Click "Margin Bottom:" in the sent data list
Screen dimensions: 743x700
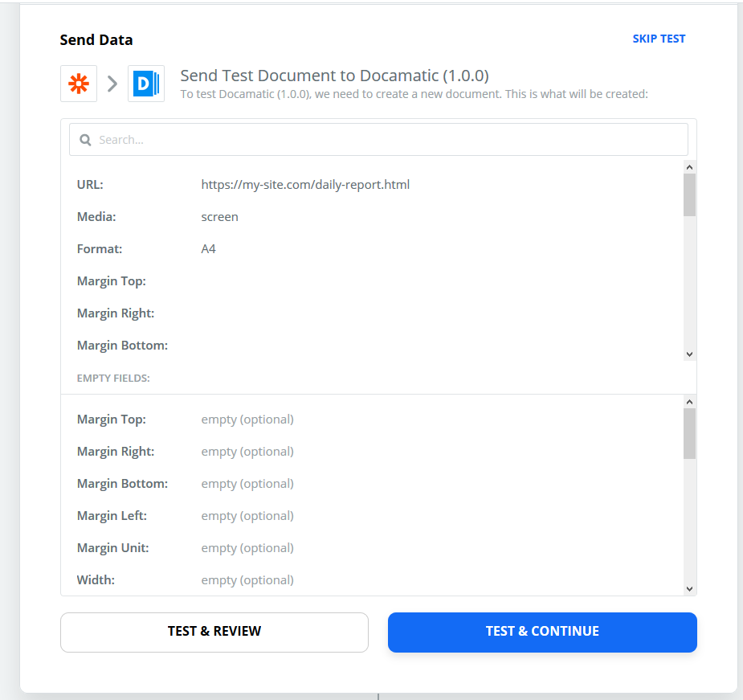(x=122, y=346)
